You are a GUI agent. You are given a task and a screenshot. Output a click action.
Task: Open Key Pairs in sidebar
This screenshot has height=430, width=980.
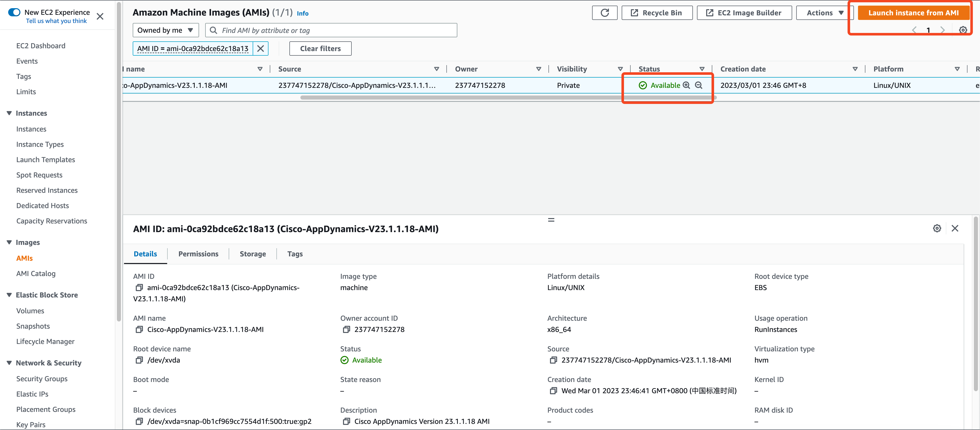pyautogui.click(x=31, y=425)
